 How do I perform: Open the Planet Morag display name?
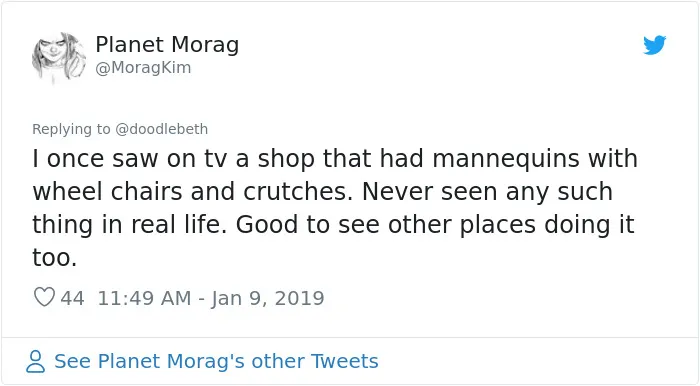[167, 45]
